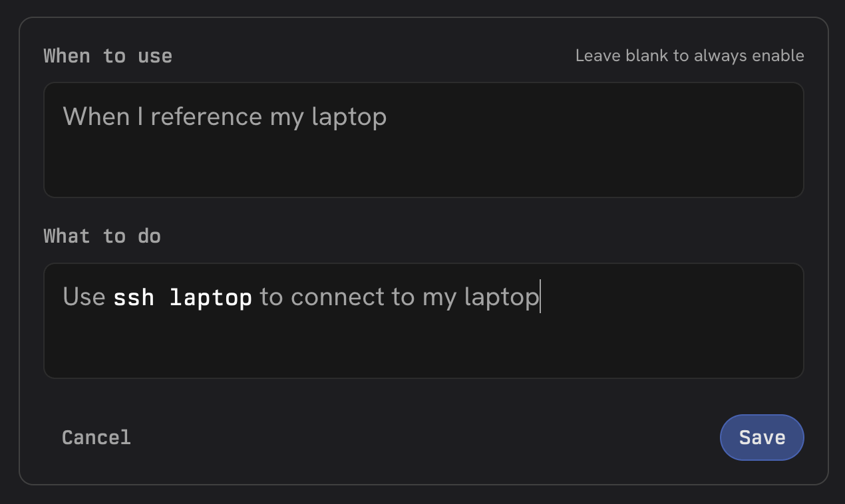The width and height of the screenshot is (845, 504).
Task: Click the word "ssh" in the code text
Action: (x=133, y=298)
